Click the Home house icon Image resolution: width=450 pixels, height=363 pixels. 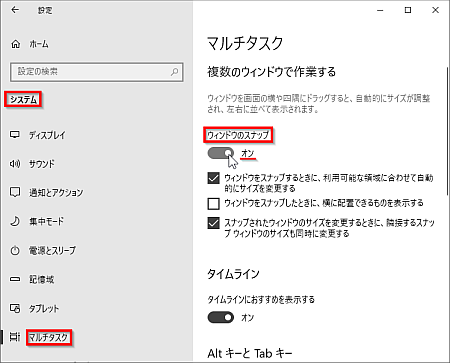tap(16, 44)
